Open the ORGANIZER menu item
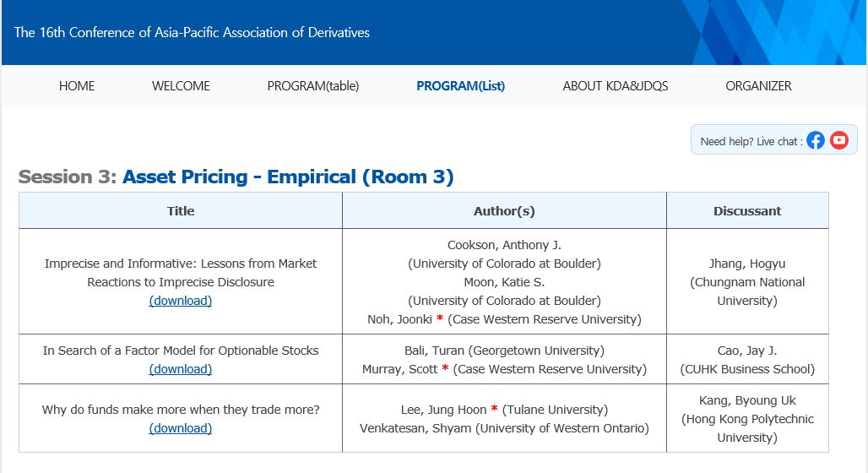The width and height of the screenshot is (868, 473). [758, 86]
